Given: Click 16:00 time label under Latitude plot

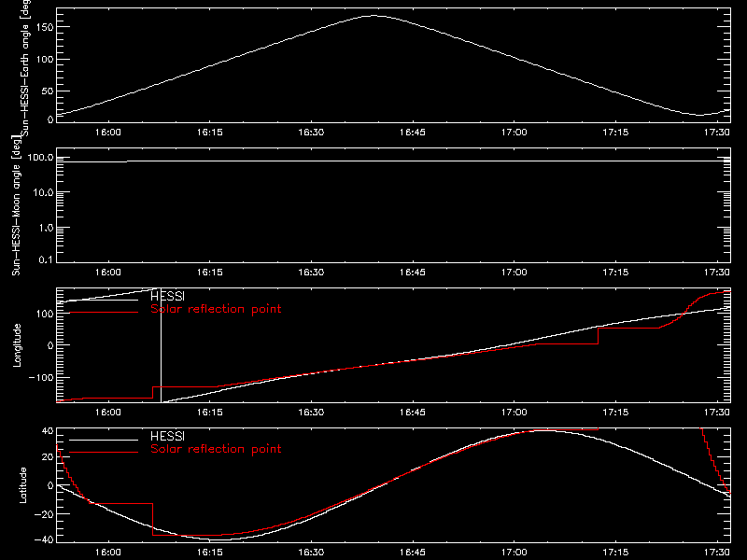Looking at the screenshot, I should coord(108,553).
